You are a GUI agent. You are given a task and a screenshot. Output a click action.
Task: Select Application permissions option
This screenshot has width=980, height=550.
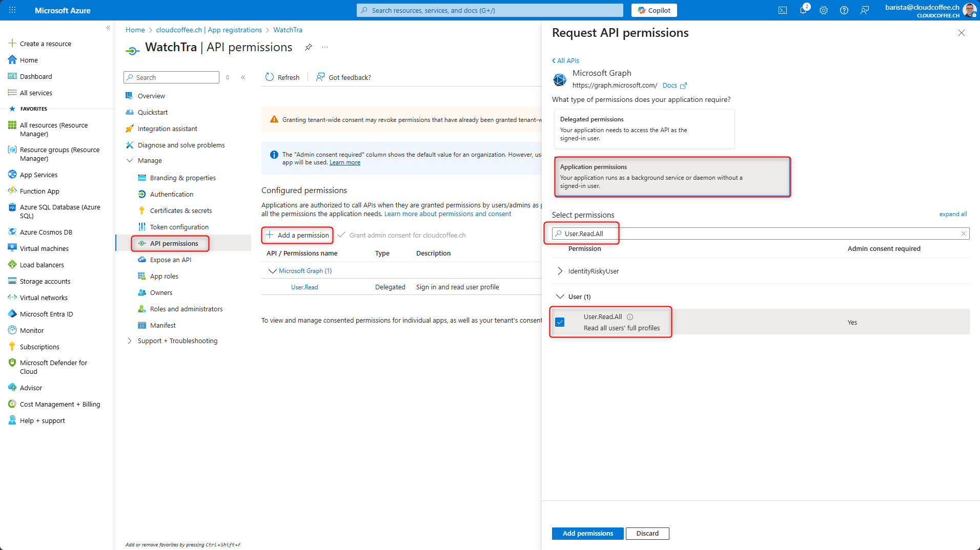(672, 177)
